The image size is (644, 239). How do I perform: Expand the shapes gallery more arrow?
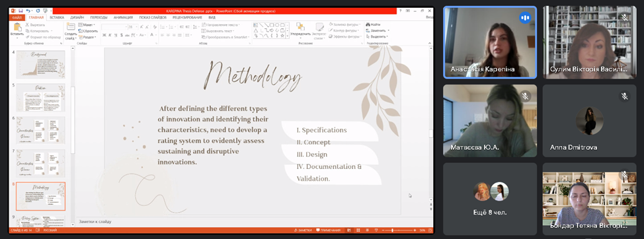288,36
